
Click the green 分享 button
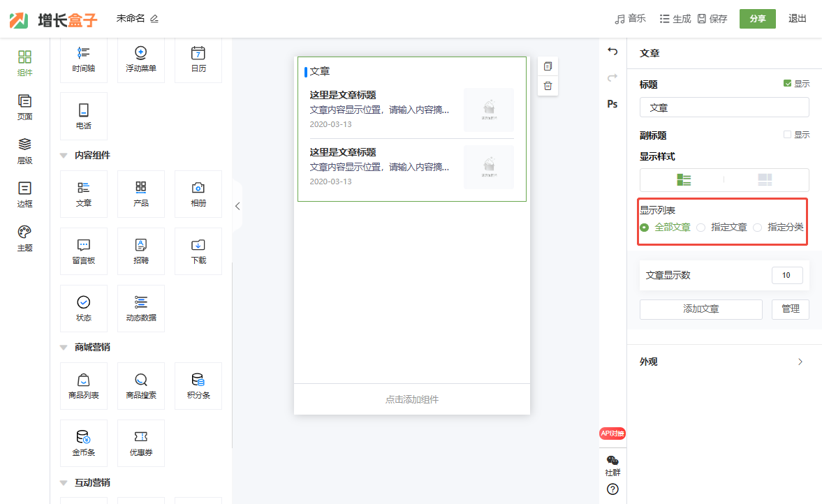757,19
